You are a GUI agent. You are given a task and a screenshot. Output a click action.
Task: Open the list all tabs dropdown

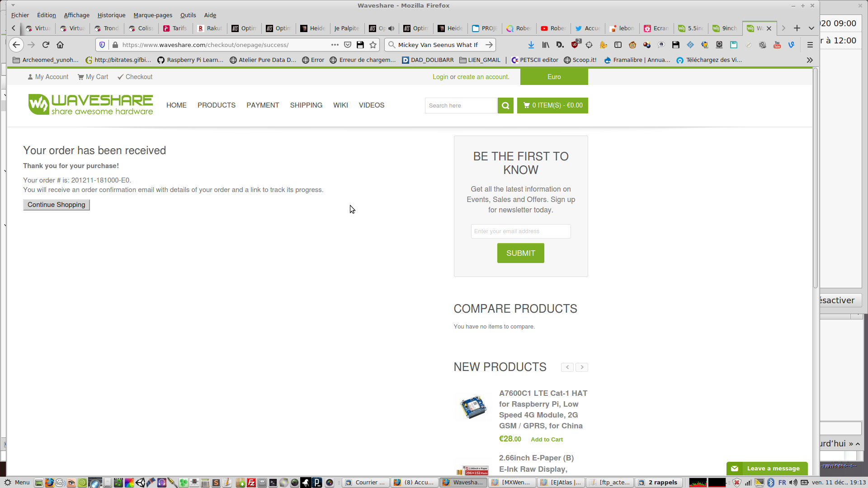click(811, 28)
